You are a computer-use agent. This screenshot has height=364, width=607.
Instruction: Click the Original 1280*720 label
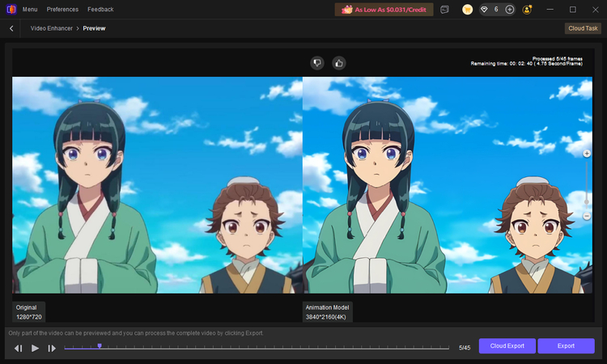(x=28, y=312)
